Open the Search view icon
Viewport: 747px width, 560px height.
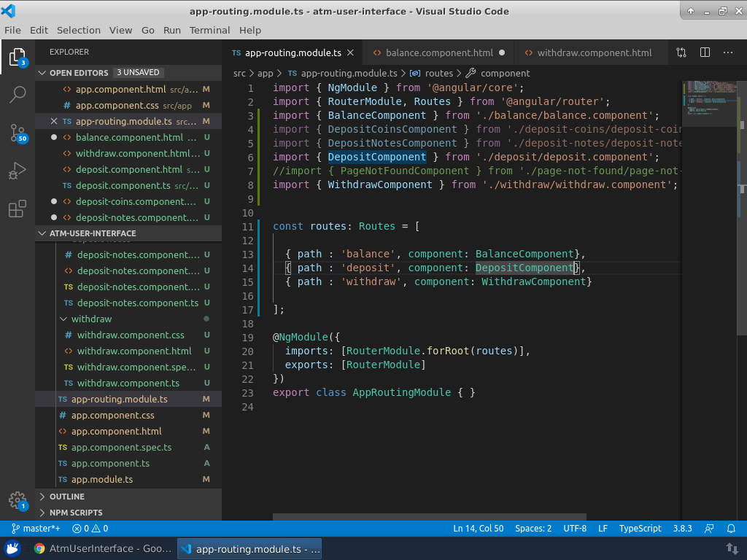(x=18, y=94)
